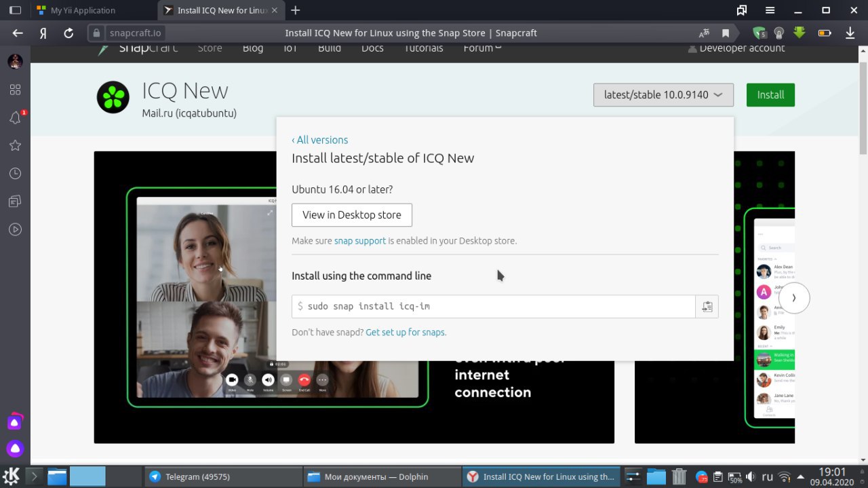The image size is (868, 488).
Task: Launch the Alice assistant purple icon
Action: click(15, 449)
